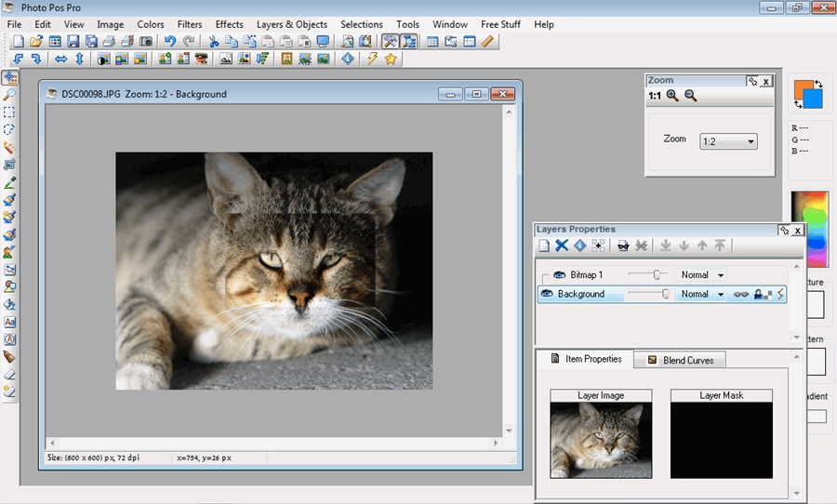Screen dimensions: 837x504
Task: Click the printer icon in the toolbar
Action: click(109, 41)
